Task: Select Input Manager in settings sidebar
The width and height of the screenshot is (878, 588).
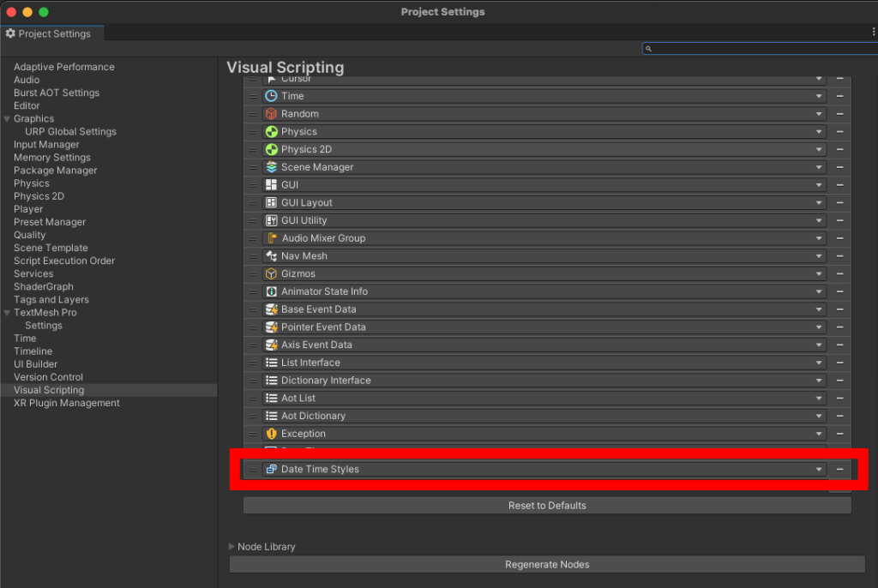Action: tap(46, 145)
